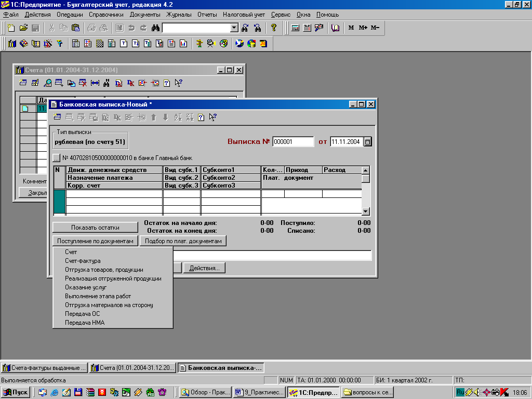Viewport: 532px width, 399px height.
Task: Click the 'Приход' column header
Action: click(x=303, y=170)
